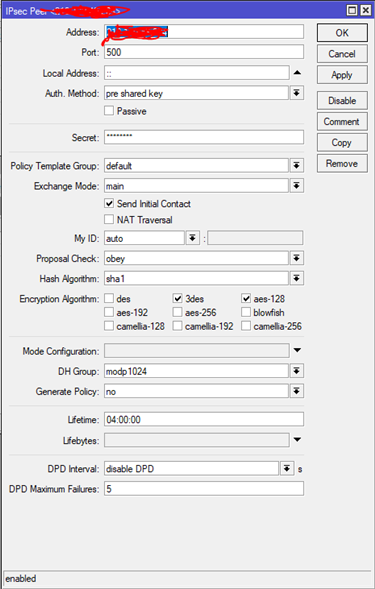Viewport: 375px width, 589px height.
Task: Enable the aes-256 encryption checkbox
Action: [x=177, y=312]
